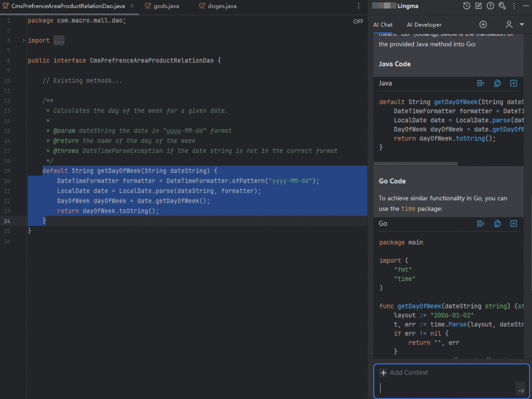Viewport: 532px width, 399px height.
Task: Click the folded import ellipsis placeholder
Action: (59, 40)
